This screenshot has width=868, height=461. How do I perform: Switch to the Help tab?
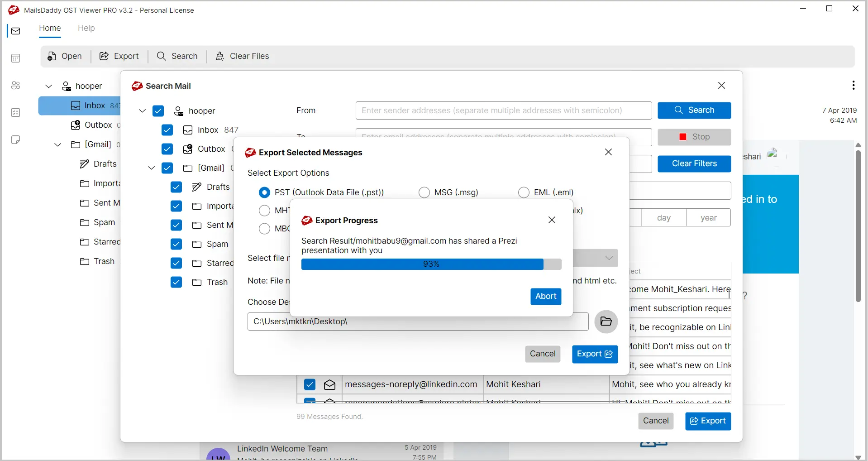[86, 28]
